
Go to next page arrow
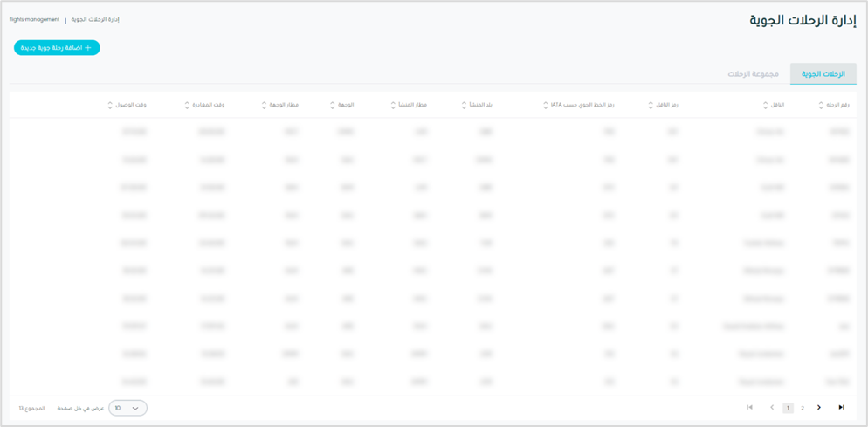pyautogui.click(x=819, y=408)
